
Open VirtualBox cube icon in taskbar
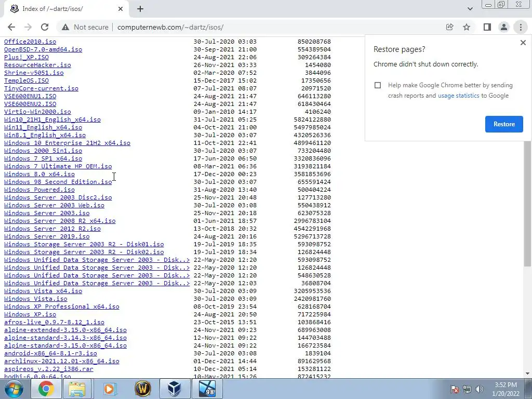[175, 389]
